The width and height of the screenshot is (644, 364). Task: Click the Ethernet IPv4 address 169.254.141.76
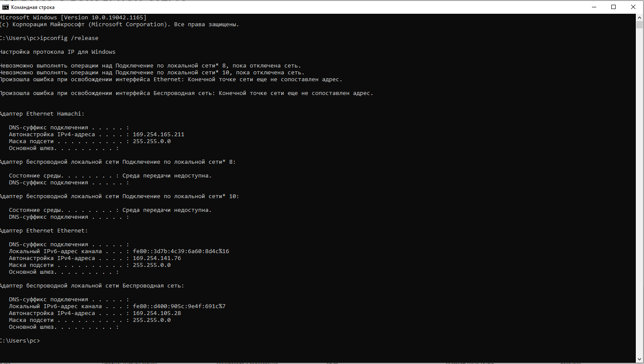point(157,258)
